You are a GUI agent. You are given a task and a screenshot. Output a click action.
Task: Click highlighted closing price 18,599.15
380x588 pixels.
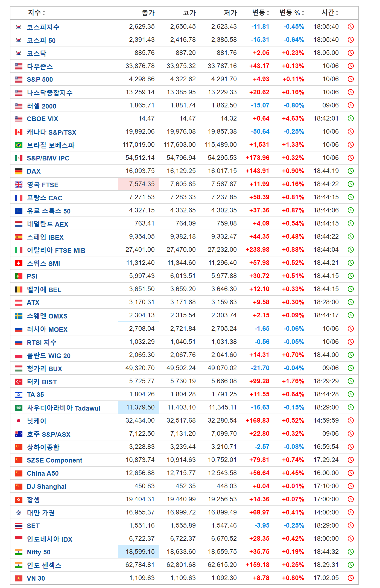pyautogui.click(x=138, y=552)
